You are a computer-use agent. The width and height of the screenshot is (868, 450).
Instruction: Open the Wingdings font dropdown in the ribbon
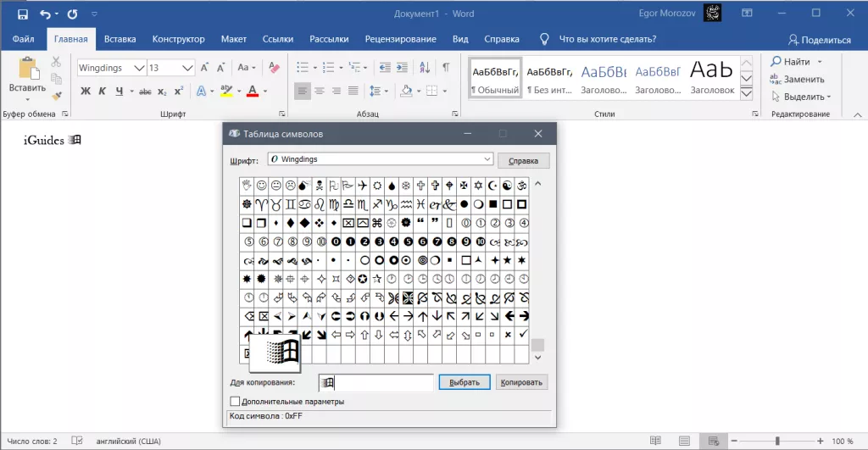coord(139,68)
